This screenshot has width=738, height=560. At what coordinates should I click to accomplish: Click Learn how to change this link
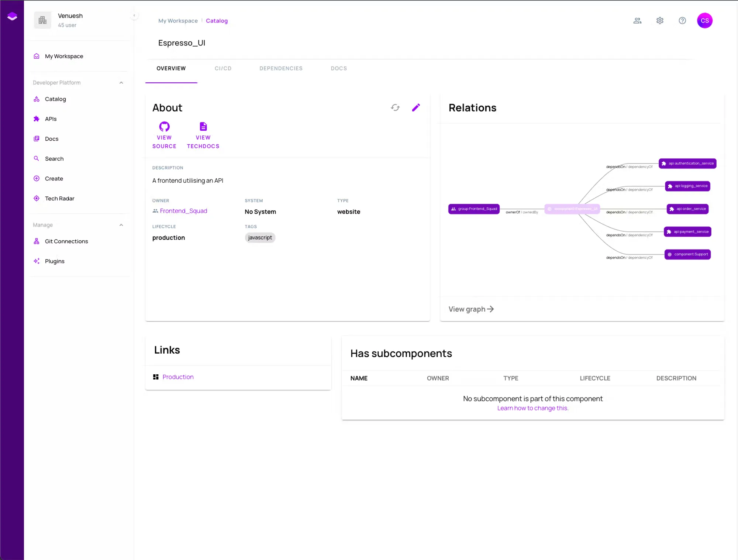(533, 408)
